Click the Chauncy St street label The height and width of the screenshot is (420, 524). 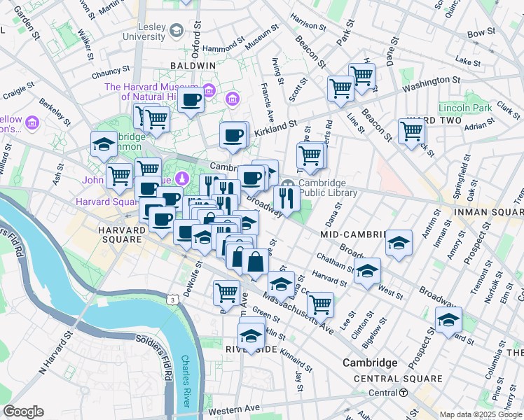tap(111, 72)
